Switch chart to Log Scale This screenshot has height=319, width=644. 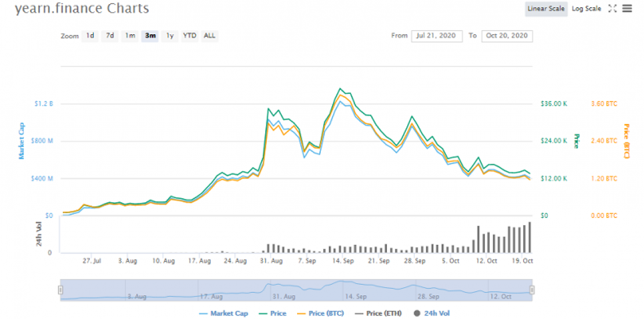586,9
